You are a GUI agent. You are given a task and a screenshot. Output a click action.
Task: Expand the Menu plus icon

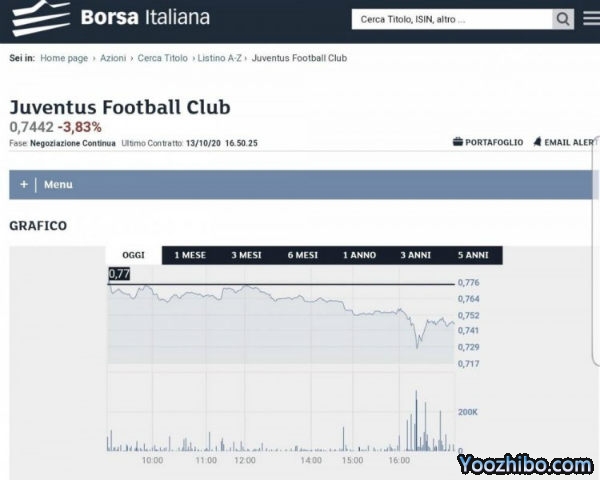point(24,184)
